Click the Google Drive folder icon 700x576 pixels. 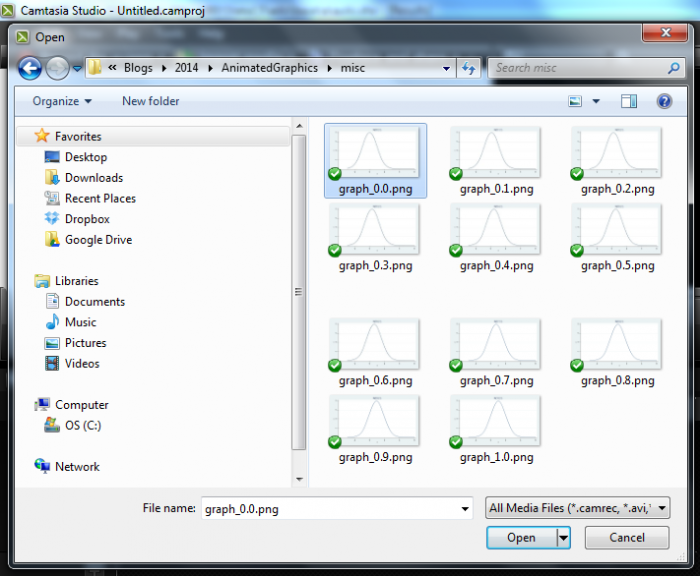click(x=53, y=240)
